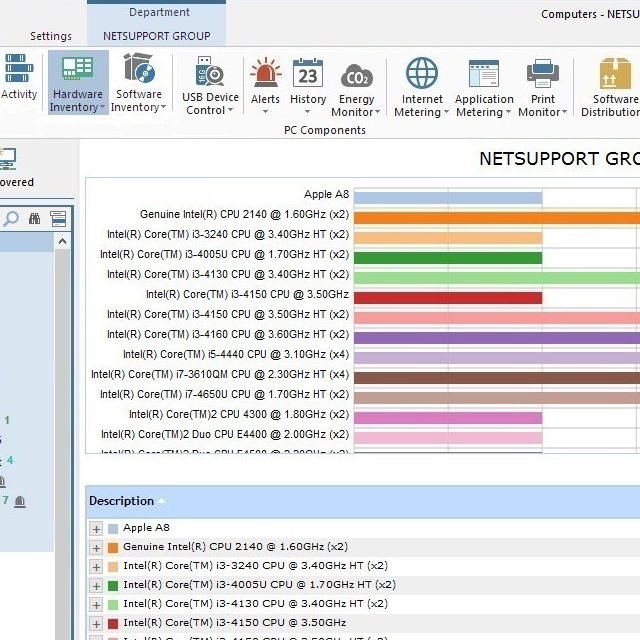The image size is (640, 640).
Task: Open the Hardware Inventory dropdown arrow
Action: 102,107
